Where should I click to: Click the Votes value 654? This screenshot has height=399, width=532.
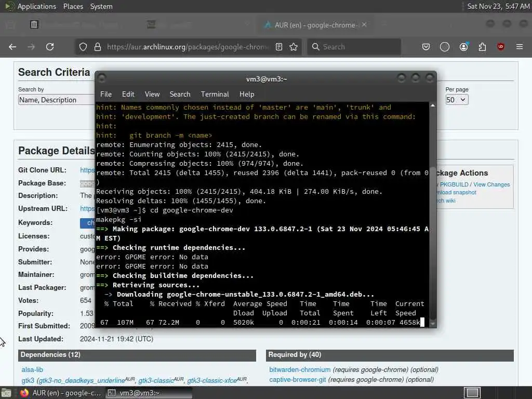86,300
